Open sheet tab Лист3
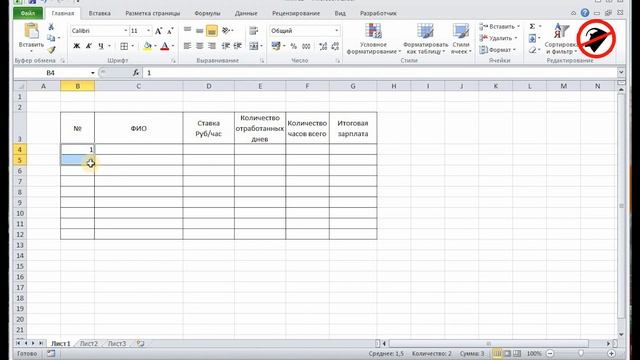This screenshot has width=640, height=360. coord(117,344)
